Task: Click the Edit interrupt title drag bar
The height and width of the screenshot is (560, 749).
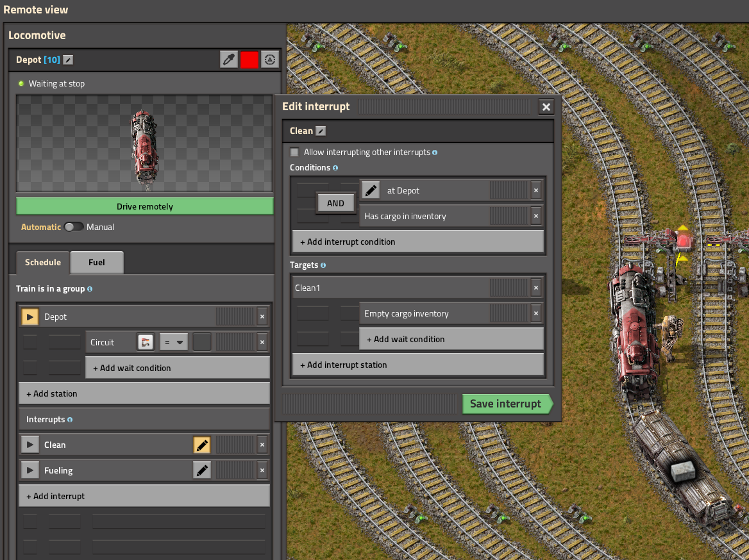Action: (x=444, y=106)
